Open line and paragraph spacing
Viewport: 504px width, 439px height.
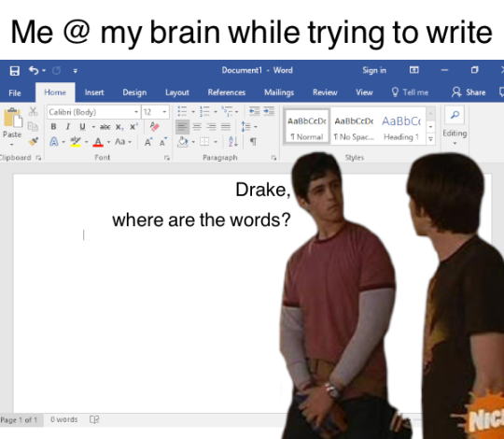245,127
